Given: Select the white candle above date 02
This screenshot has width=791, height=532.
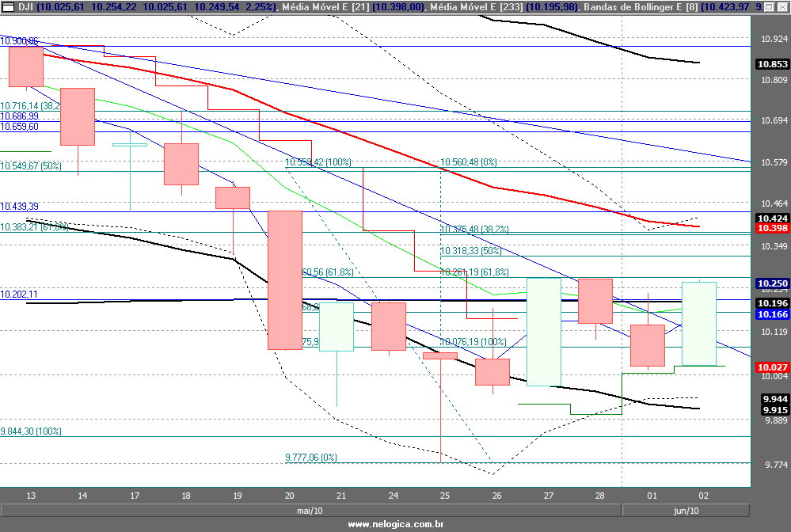Looking at the screenshot, I should [x=699, y=324].
